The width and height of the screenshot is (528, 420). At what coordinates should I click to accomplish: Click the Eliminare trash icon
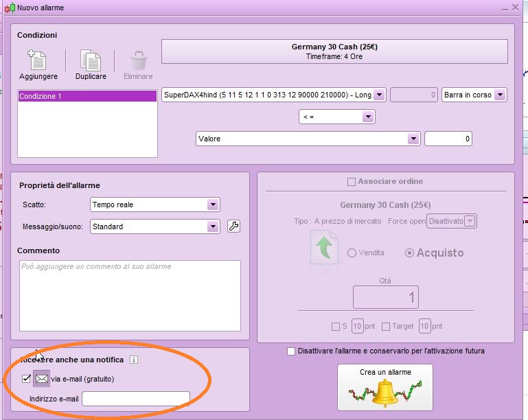139,60
